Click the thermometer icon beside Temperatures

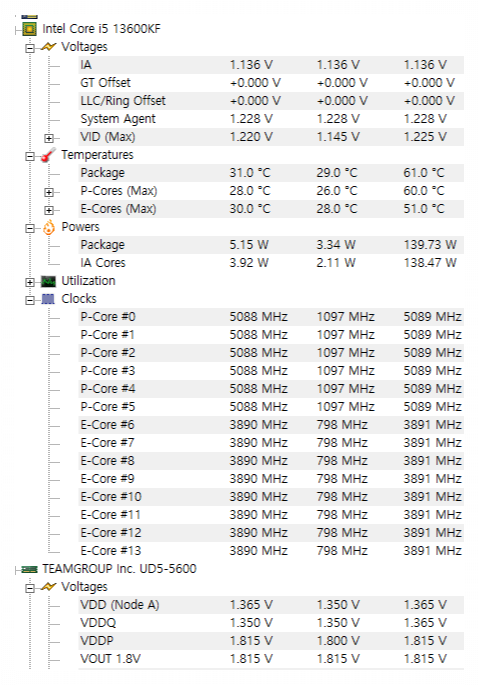click(x=49, y=155)
